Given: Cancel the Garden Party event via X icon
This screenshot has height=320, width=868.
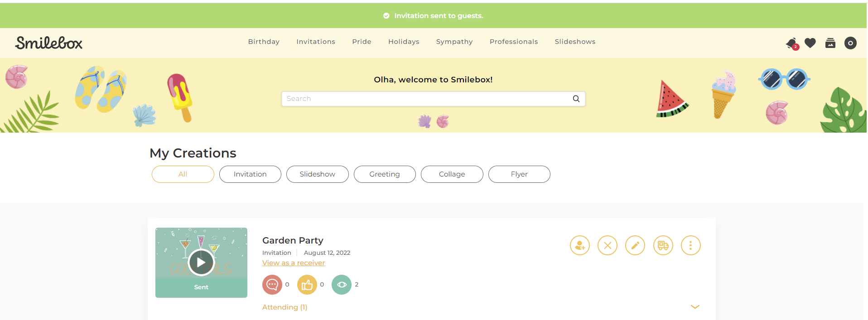Looking at the screenshot, I should click(608, 245).
